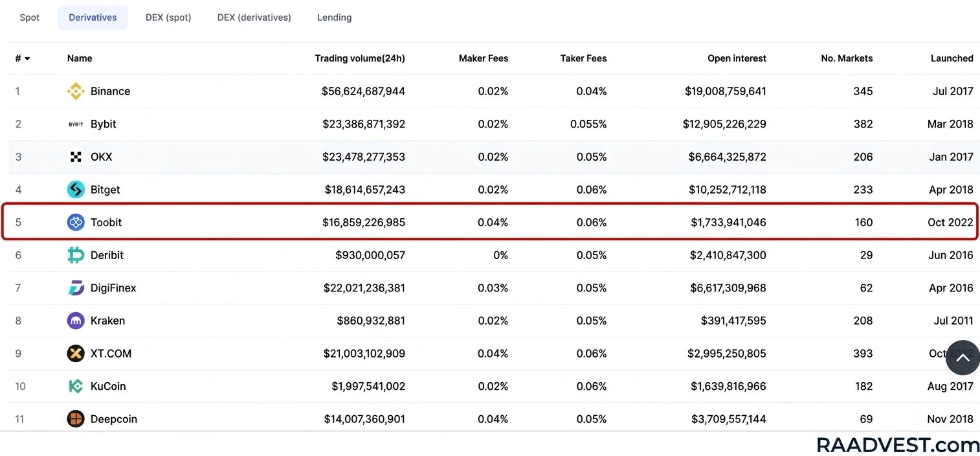
Task: Open the OKX exchange link
Action: 102,157
